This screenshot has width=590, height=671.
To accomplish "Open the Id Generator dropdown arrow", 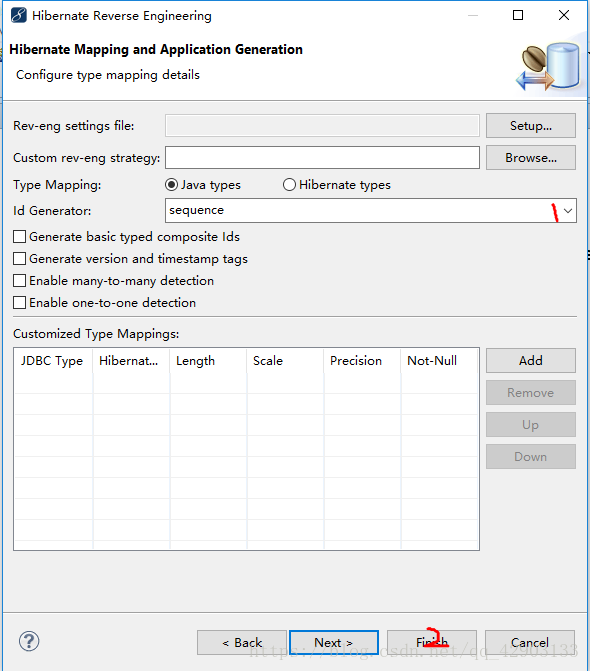I will (x=568, y=211).
